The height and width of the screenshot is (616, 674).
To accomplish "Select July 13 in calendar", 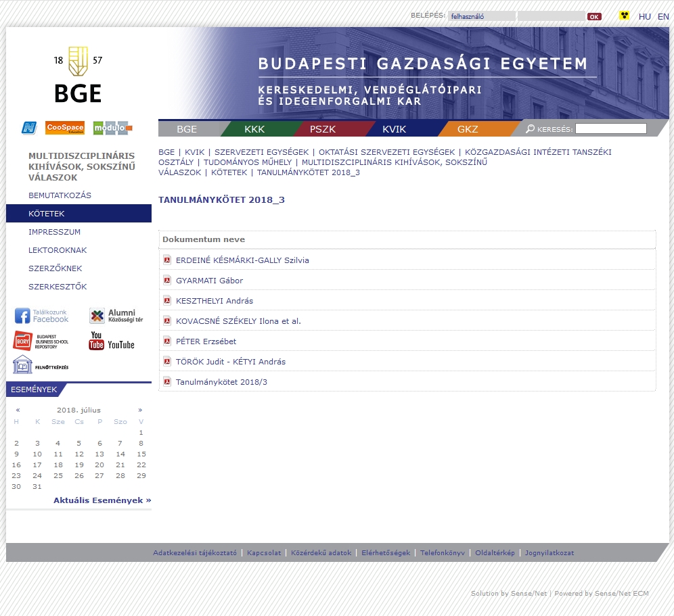I will (x=99, y=454).
